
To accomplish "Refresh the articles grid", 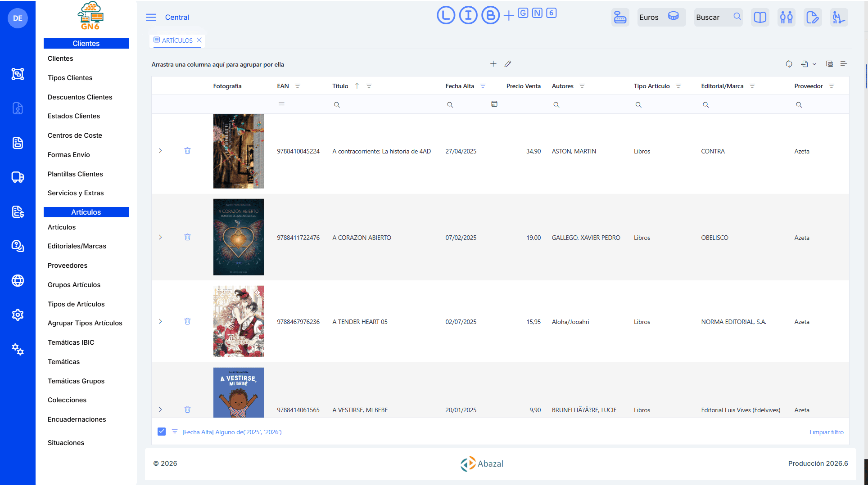I will pos(789,64).
